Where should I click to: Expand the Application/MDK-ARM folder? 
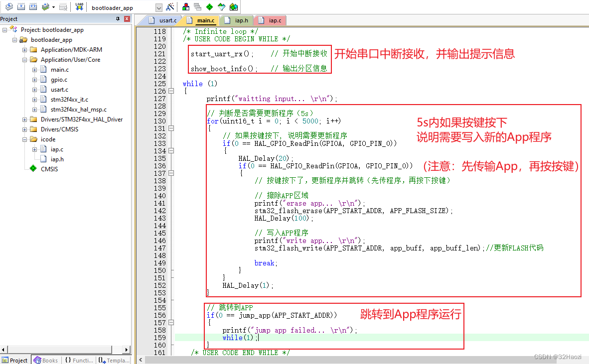point(24,50)
